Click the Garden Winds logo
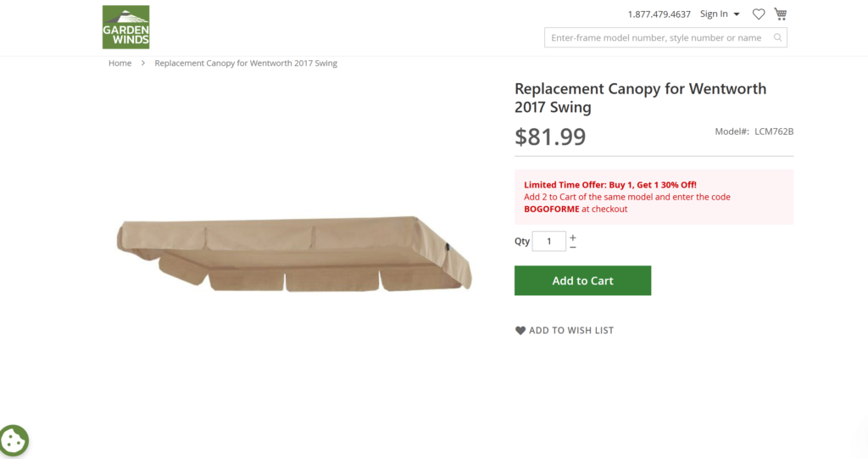This screenshot has height=459, width=868. [125, 27]
